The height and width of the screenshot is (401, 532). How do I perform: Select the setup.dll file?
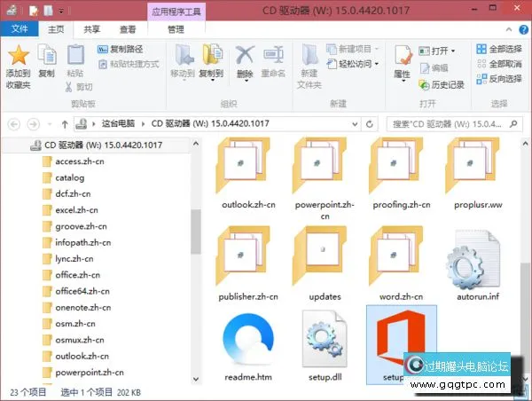tap(325, 345)
